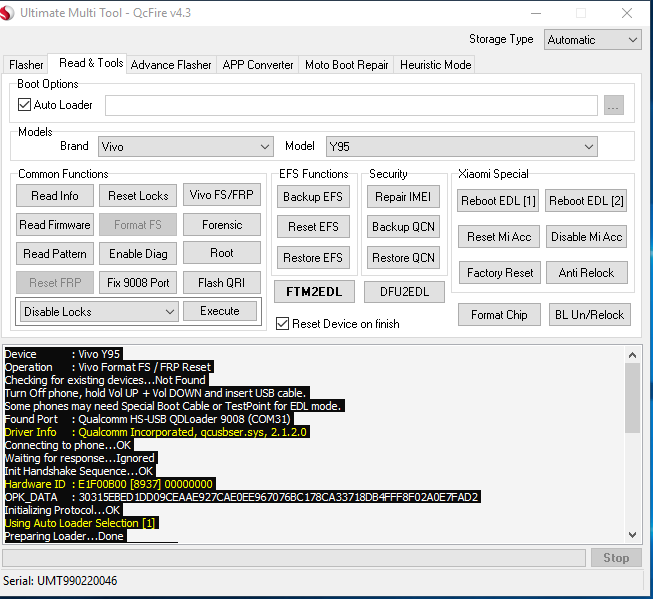Switch to the Flasher tab

click(26, 65)
